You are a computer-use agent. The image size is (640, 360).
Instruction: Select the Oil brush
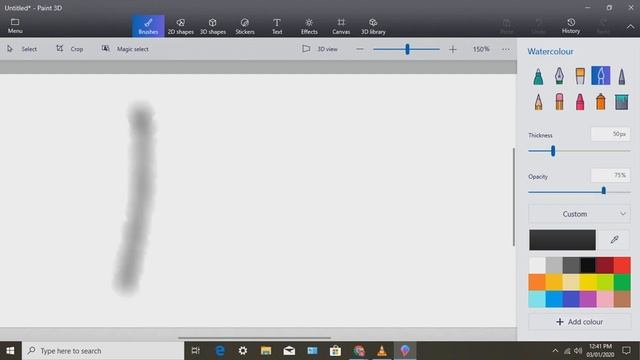point(580,76)
